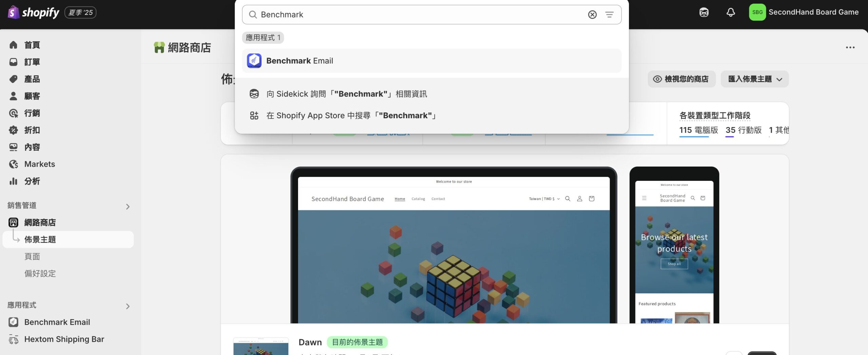The width and height of the screenshot is (868, 355).
Task: Open 偏好設定 under 網路商店
Action: [x=40, y=273]
